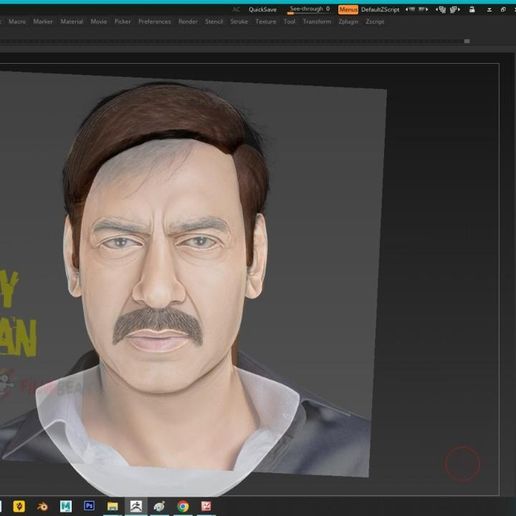Open Maya from the taskbar
This screenshot has width=516, height=516.
tap(66, 506)
